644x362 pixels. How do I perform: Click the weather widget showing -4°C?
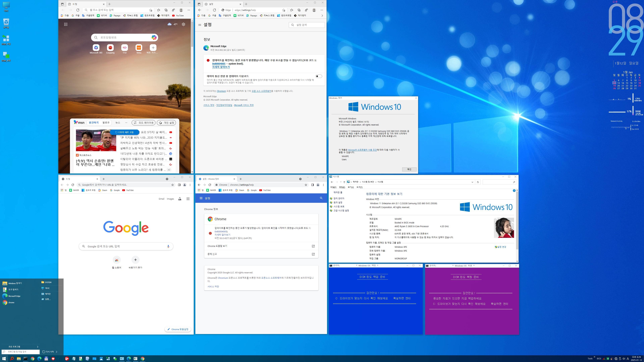173,24
